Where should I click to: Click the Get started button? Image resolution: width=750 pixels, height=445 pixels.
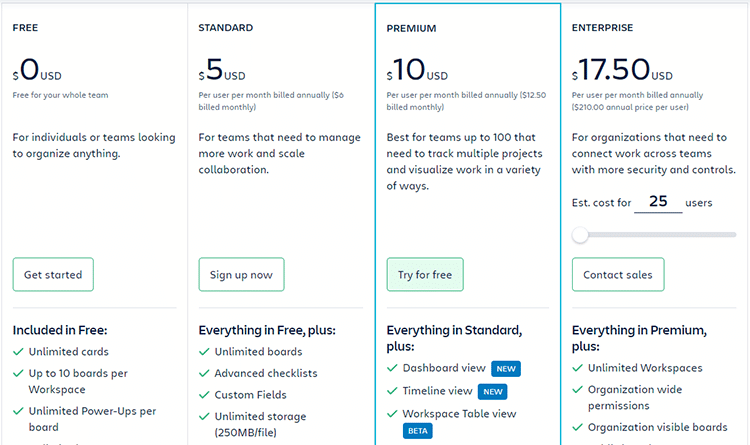point(53,275)
